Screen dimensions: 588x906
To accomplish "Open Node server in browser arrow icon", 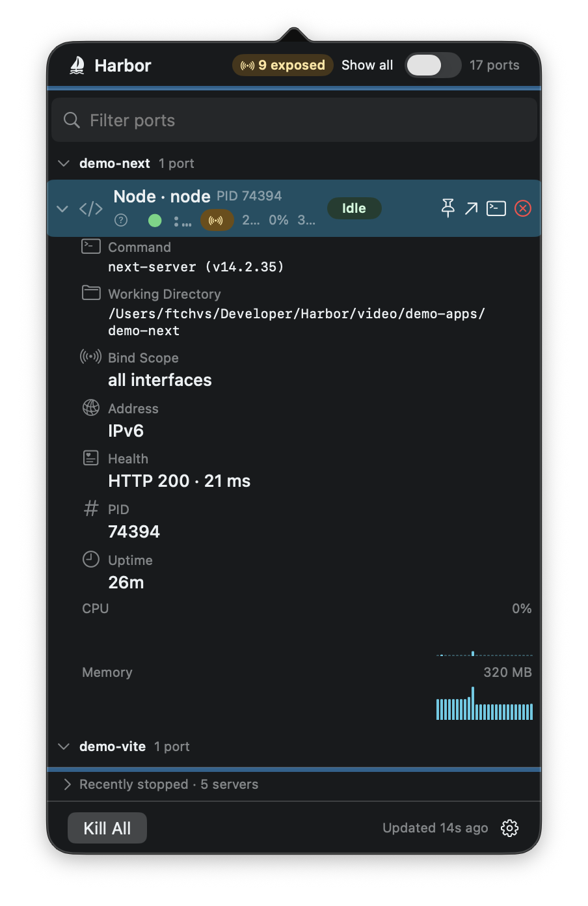I will (x=472, y=208).
